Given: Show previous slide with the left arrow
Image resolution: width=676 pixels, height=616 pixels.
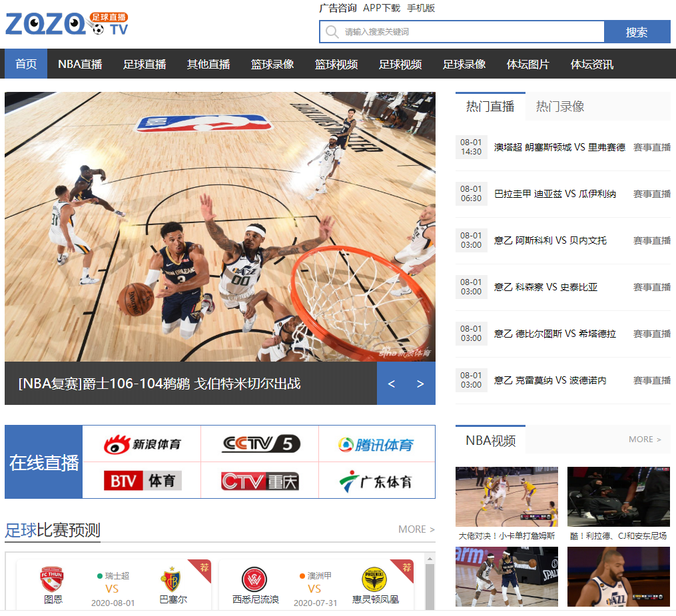Looking at the screenshot, I should pyautogui.click(x=392, y=384).
